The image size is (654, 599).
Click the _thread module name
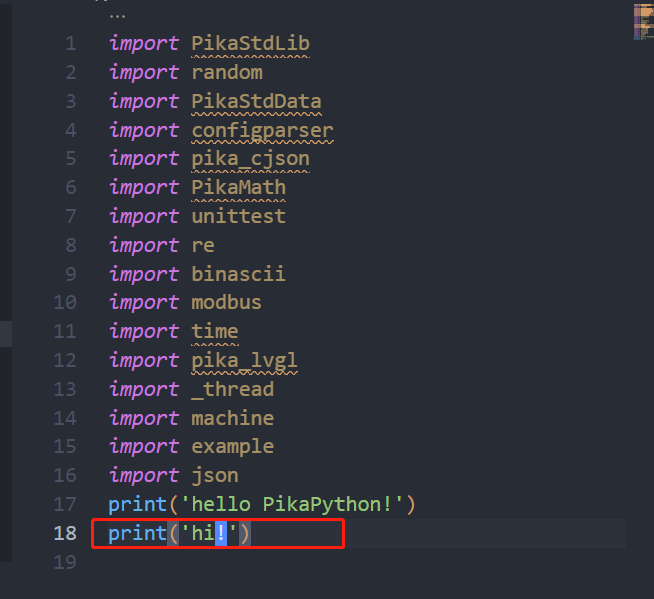click(x=233, y=389)
